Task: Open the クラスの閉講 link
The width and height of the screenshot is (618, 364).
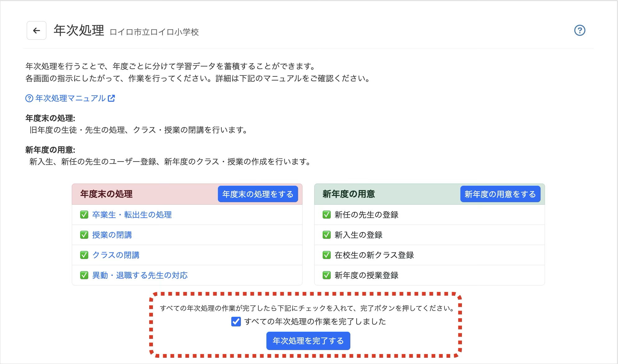Action: pyautogui.click(x=116, y=255)
